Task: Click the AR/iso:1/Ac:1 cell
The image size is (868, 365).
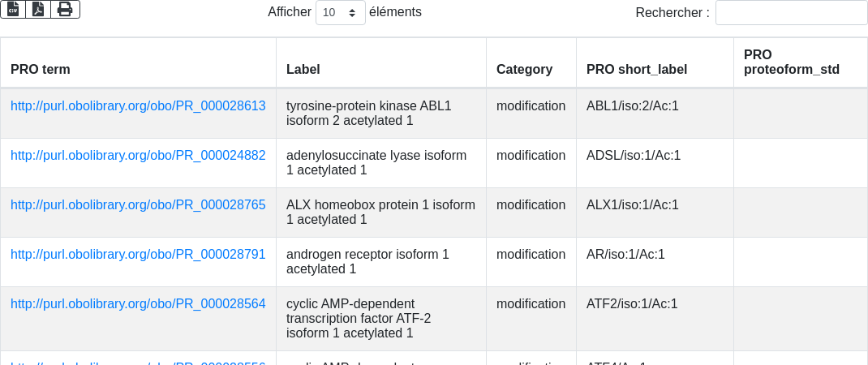Action: click(625, 255)
